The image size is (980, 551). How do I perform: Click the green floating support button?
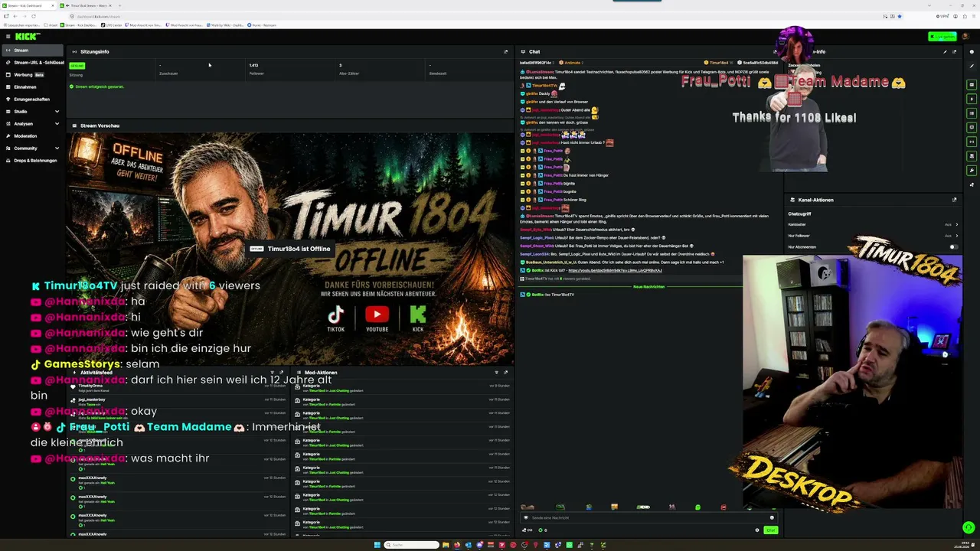pyautogui.click(x=969, y=527)
